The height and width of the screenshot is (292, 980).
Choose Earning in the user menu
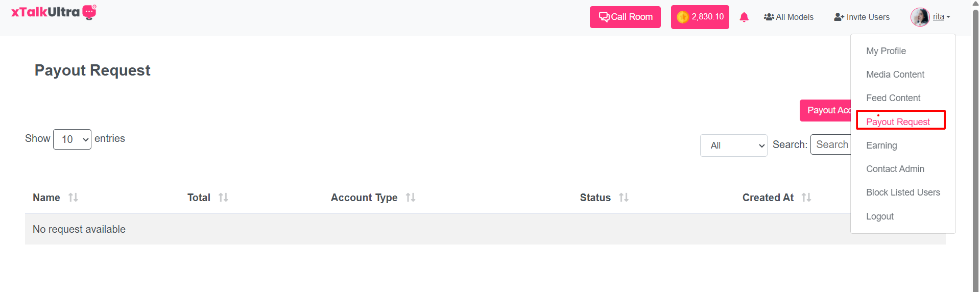tap(881, 145)
